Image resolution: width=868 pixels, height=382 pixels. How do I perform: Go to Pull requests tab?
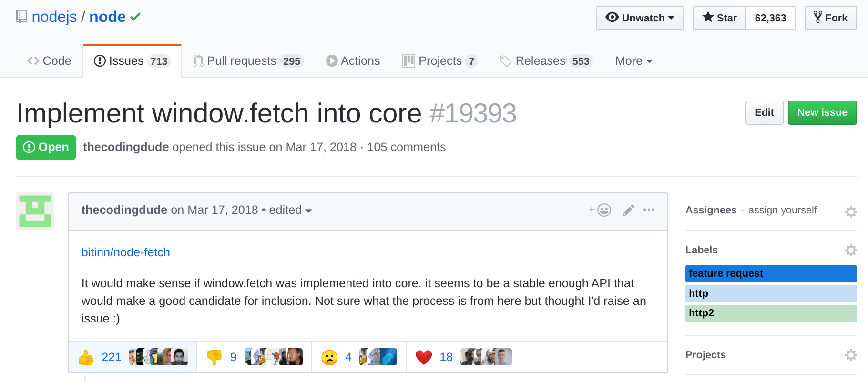click(x=248, y=61)
